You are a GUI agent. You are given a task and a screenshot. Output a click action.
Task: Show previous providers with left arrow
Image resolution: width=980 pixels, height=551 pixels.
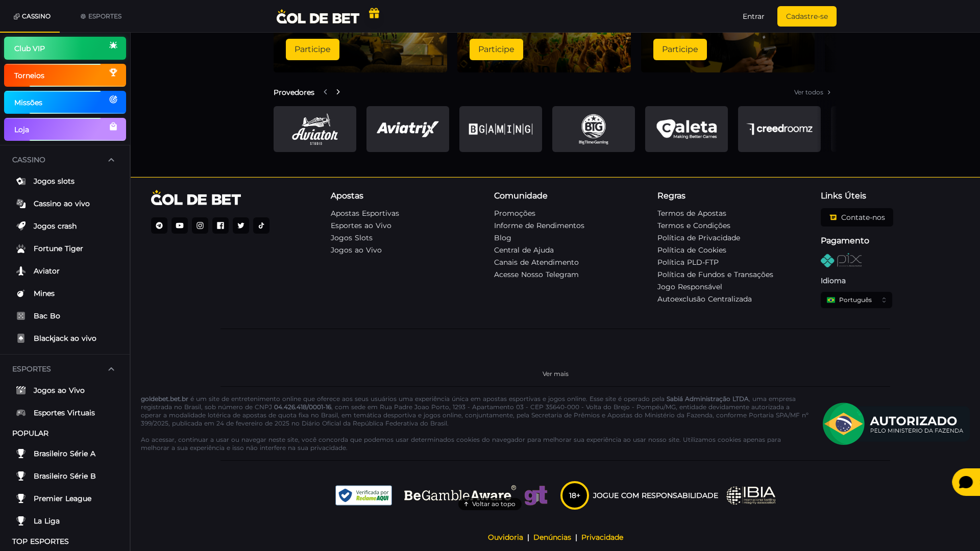pos(325,92)
